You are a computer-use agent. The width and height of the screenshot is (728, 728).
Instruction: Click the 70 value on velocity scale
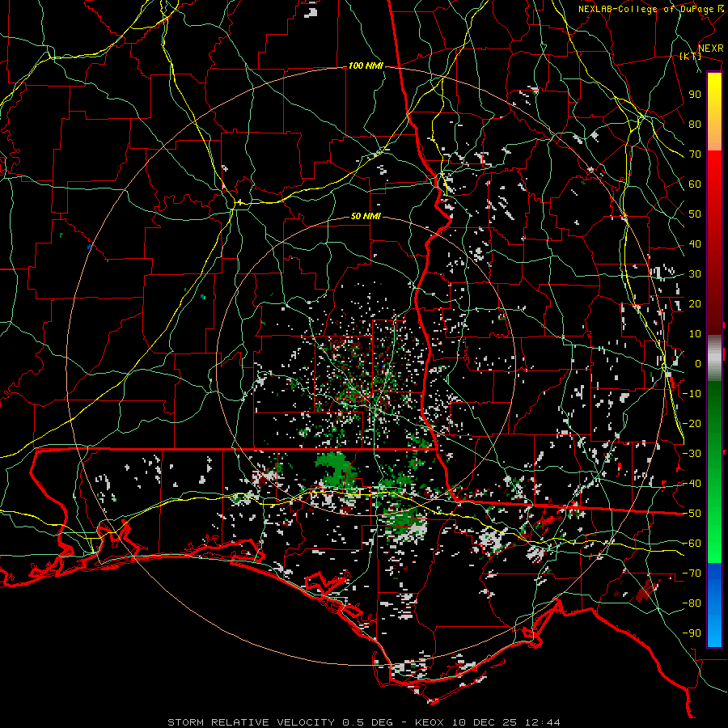[x=695, y=154]
